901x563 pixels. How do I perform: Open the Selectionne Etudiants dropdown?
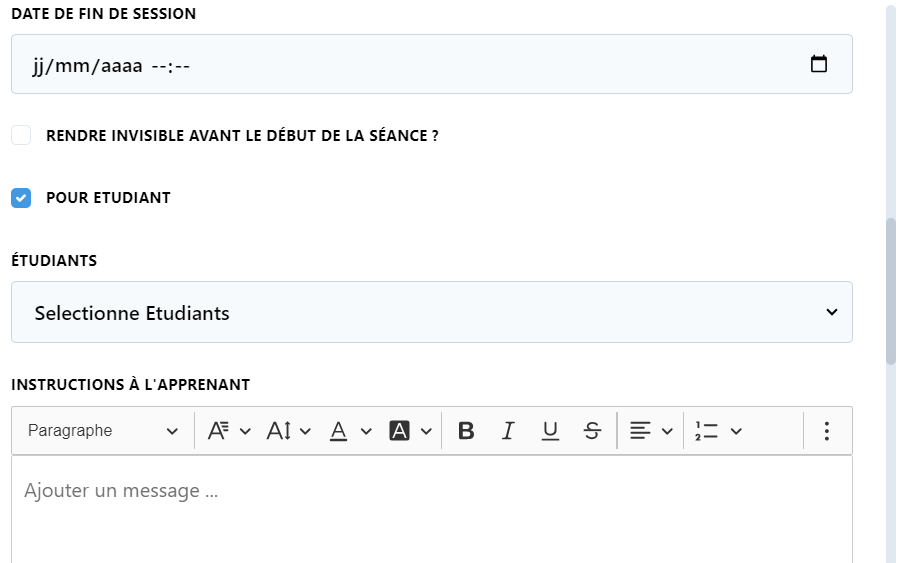click(432, 312)
